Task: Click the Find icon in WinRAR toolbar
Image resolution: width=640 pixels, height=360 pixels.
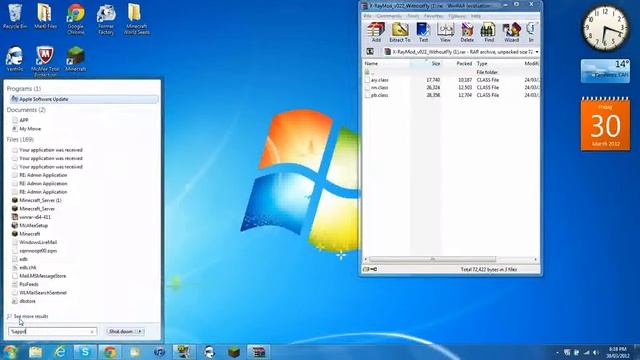Action: click(489, 32)
